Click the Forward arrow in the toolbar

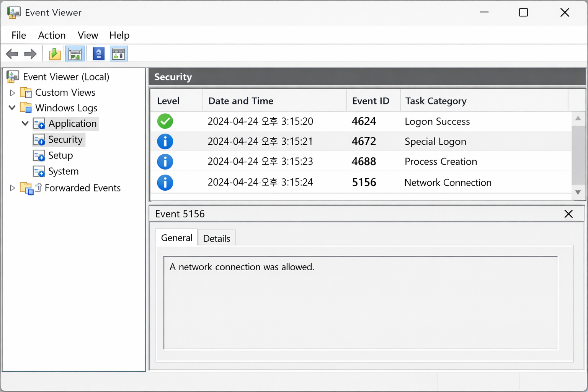point(30,54)
